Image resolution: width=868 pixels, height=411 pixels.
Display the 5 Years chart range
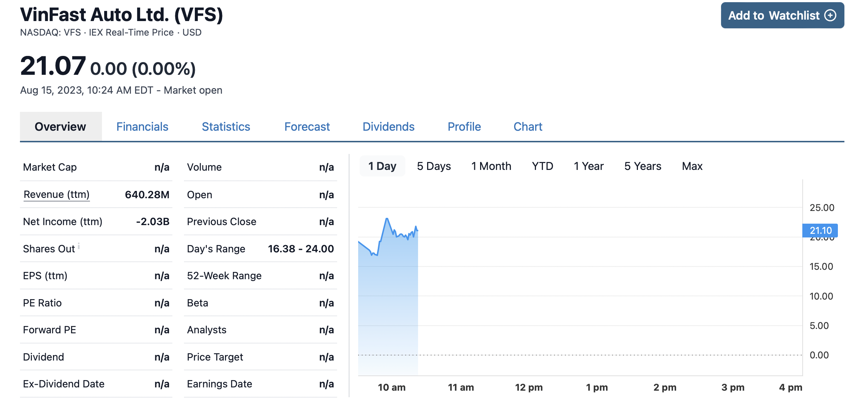(643, 166)
